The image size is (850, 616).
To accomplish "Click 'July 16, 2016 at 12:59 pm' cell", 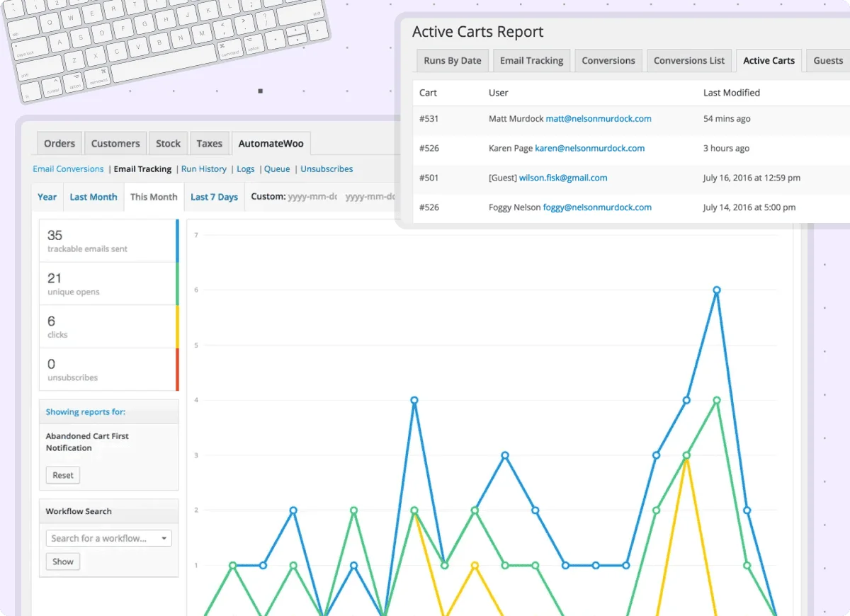I will [752, 178].
